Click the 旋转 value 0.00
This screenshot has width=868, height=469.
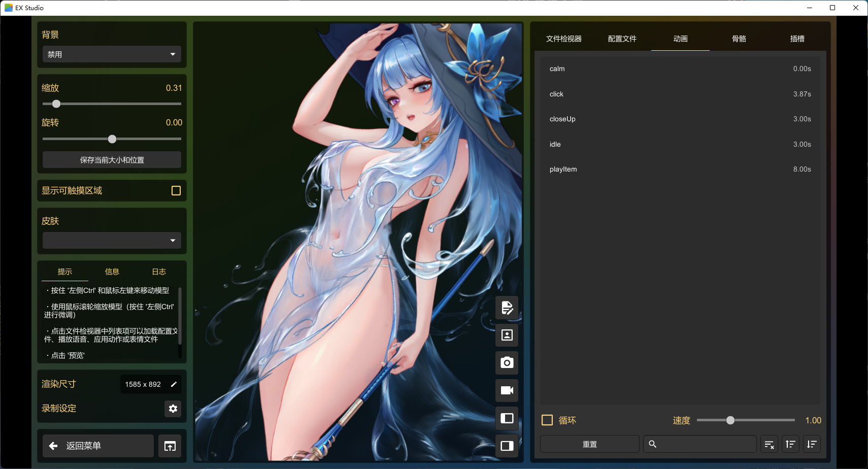[x=174, y=123]
